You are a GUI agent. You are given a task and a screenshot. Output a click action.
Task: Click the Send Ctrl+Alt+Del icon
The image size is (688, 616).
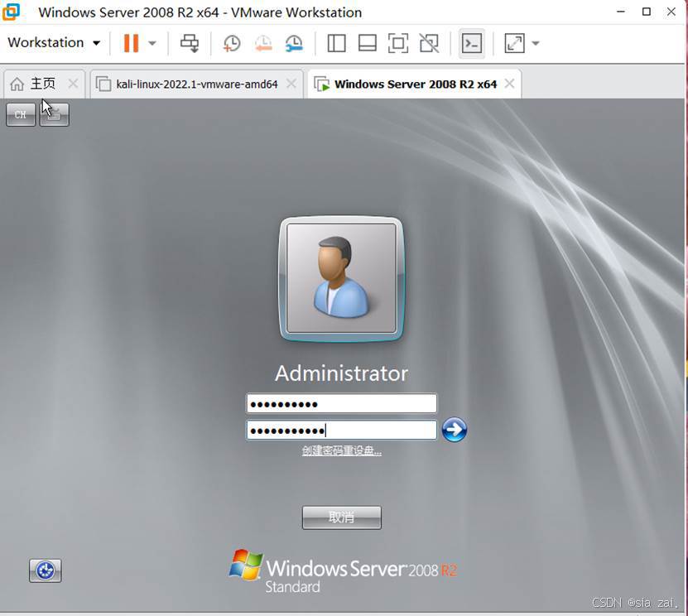click(x=190, y=42)
